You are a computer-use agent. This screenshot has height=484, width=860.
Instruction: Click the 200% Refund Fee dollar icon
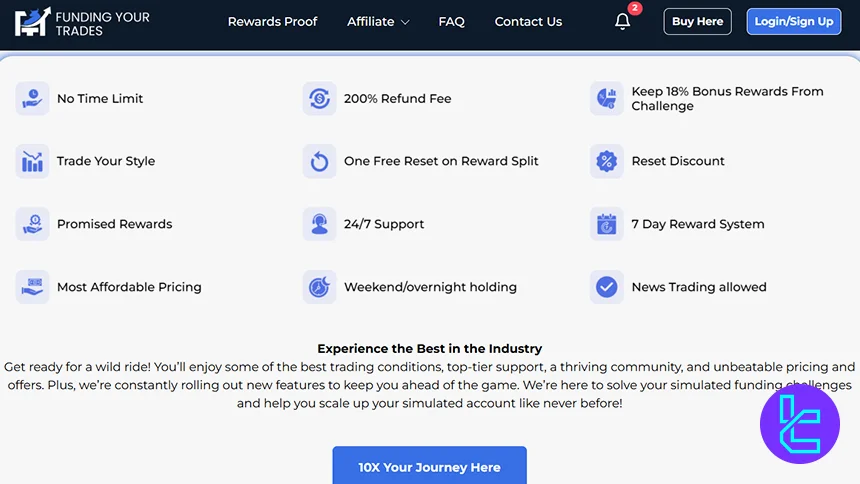click(319, 99)
